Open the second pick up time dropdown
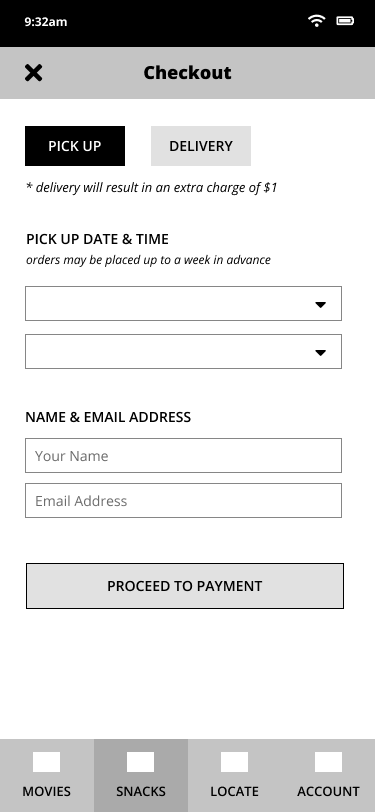The width and height of the screenshot is (375, 812). click(183, 352)
